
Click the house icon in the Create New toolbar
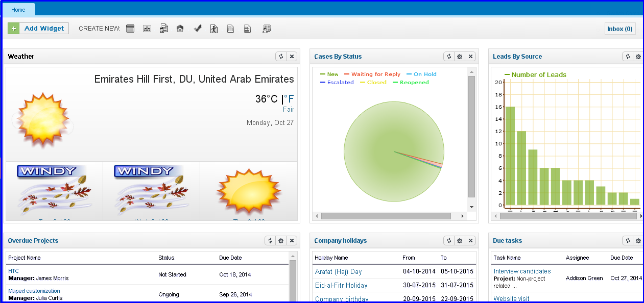pos(180,29)
